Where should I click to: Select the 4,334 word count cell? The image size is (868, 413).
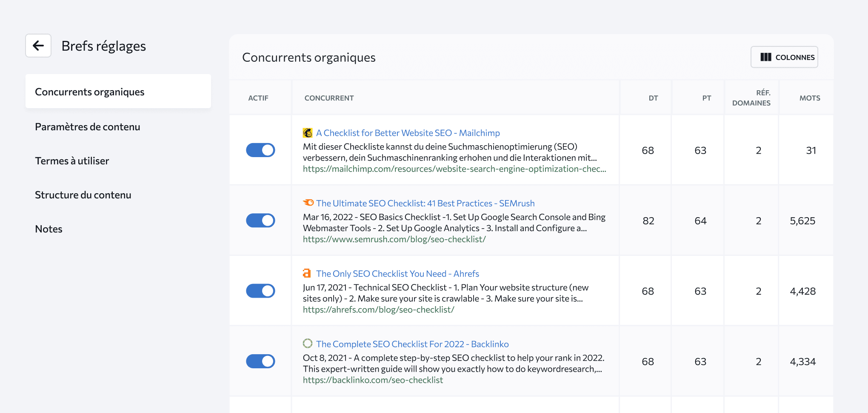(802, 361)
